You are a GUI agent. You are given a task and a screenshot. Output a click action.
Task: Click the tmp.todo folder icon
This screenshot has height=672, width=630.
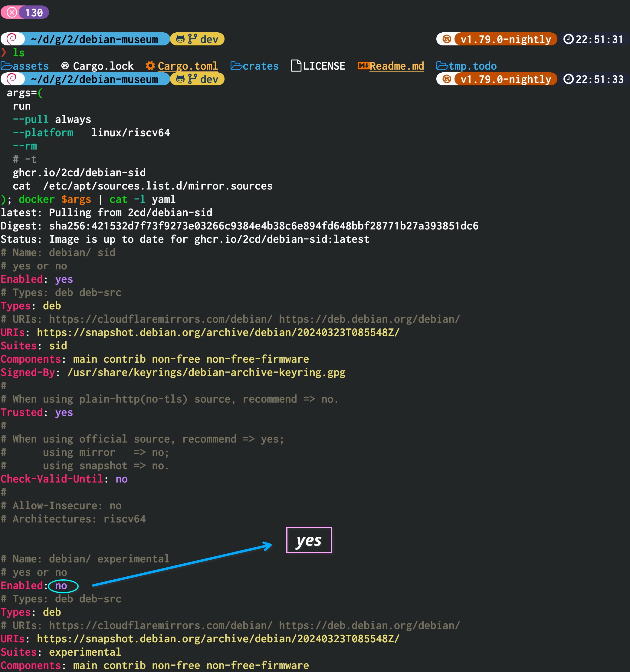442,66
